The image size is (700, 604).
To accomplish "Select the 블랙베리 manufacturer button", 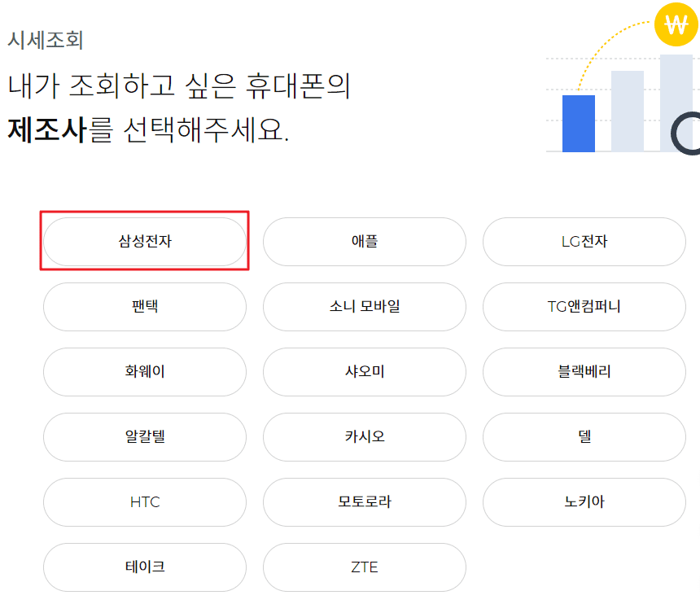I will click(584, 372).
